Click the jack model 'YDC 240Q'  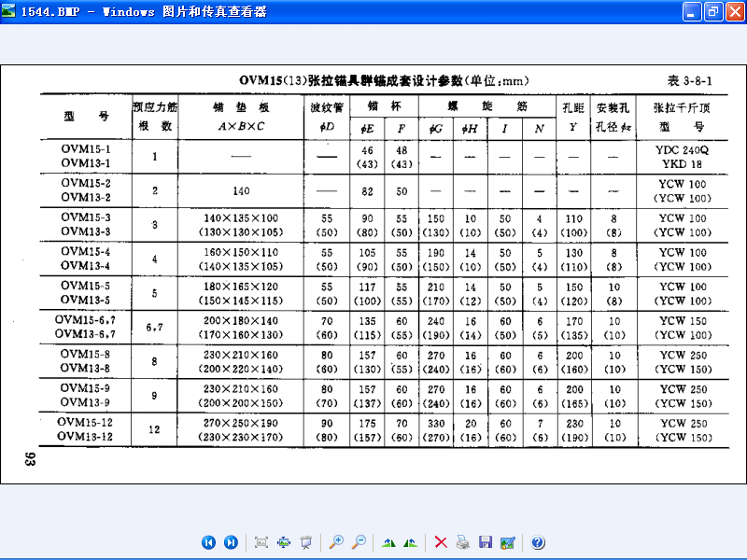(x=683, y=150)
